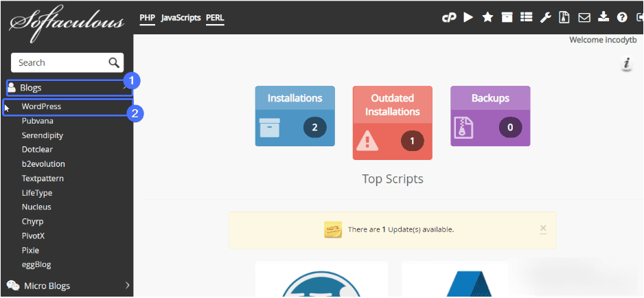644x298 pixels.
Task: Click the Blogs person icon
Action: point(12,87)
